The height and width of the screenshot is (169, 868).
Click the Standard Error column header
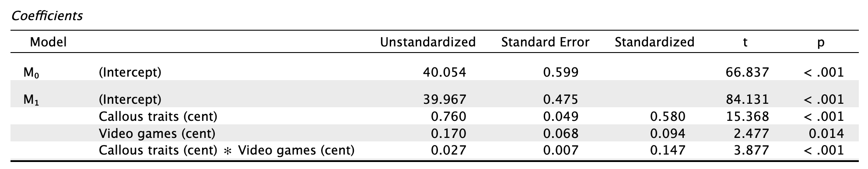tap(545, 42)
